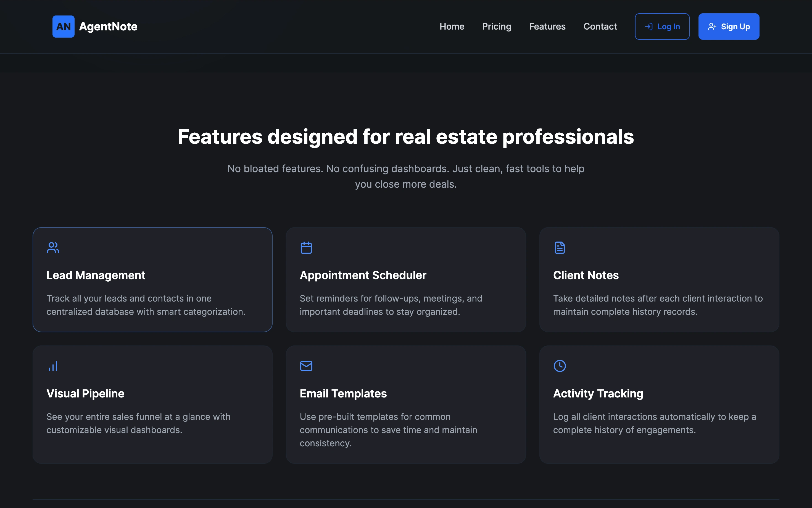This screenshot has width=812, height=508.
Task: Click the Visual Pipeline bar chart icon
Action: coord(53,366)
